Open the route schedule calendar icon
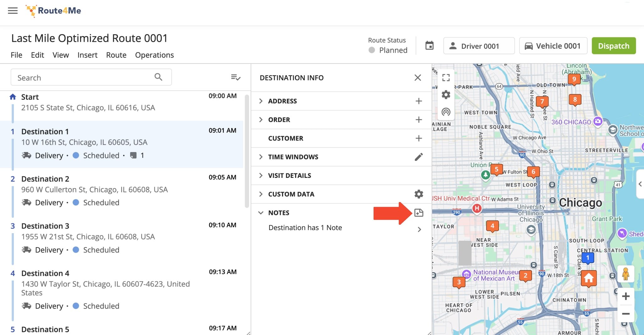Image resolution: width=644 pixels, height=335 pixels. (x=429, y=46)
